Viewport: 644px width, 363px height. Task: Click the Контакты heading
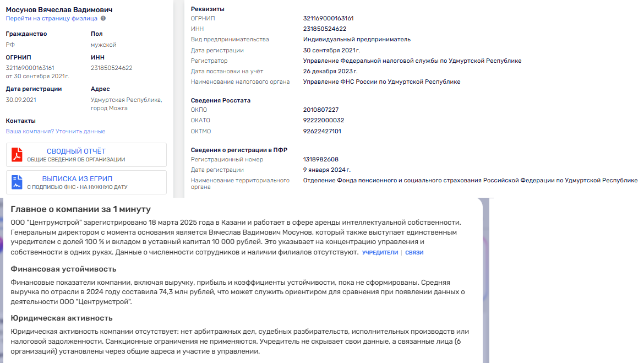pos(20,121)
